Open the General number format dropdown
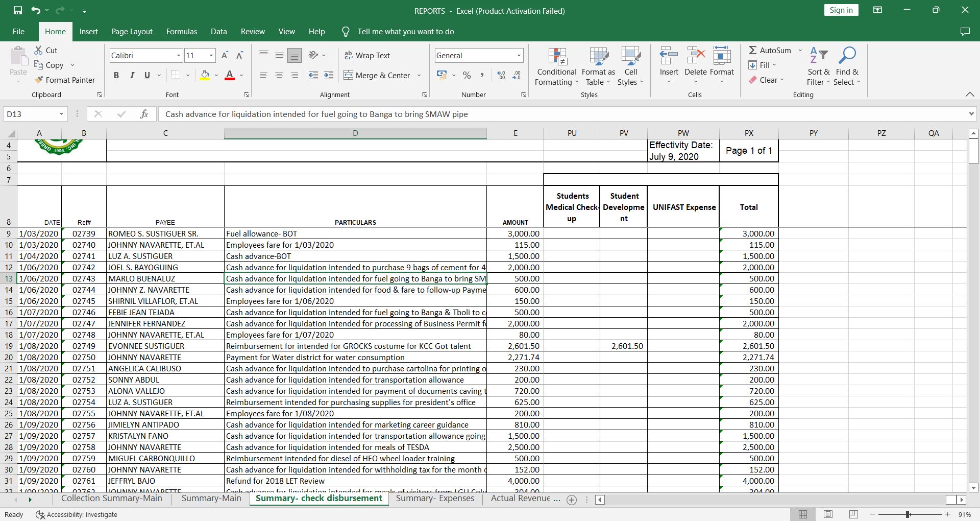 [x=519, y=55]
